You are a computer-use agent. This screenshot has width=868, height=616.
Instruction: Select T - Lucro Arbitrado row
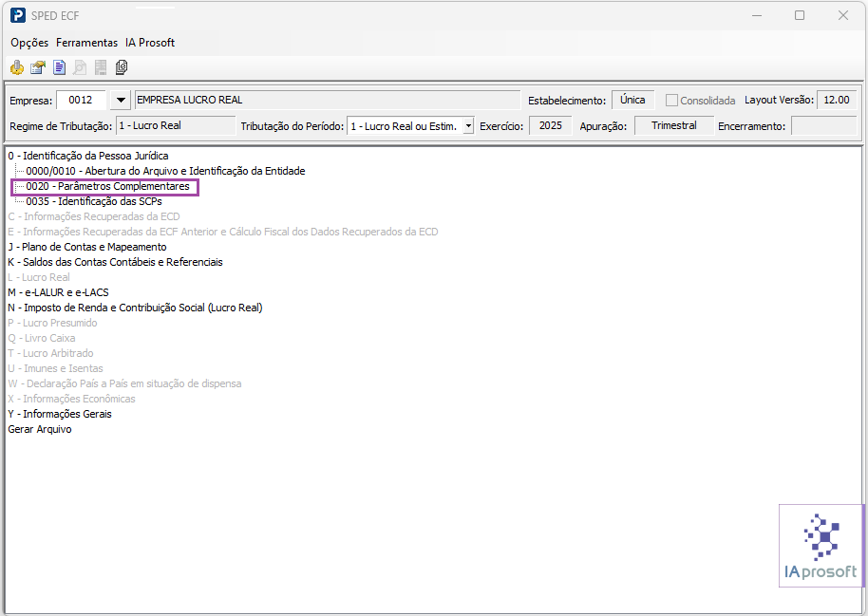pos(50,353)
